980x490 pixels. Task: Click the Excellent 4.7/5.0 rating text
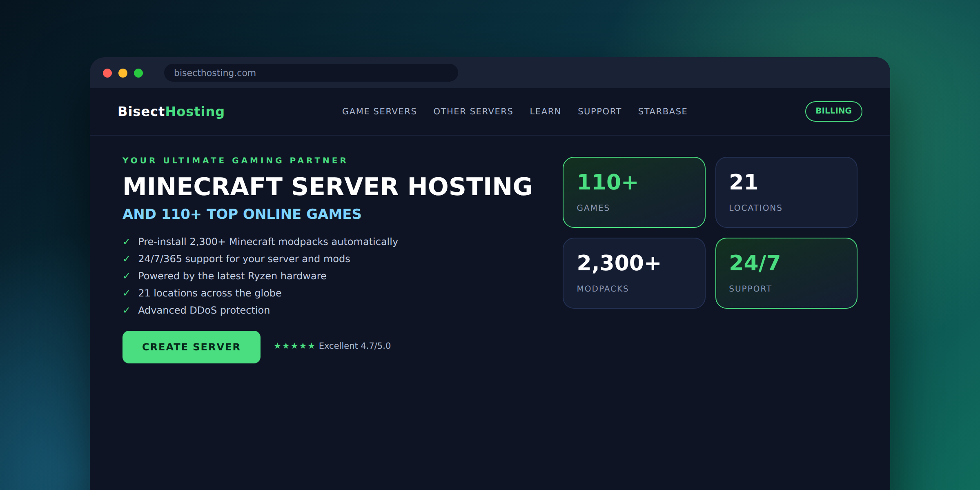(x=354, y=346)
